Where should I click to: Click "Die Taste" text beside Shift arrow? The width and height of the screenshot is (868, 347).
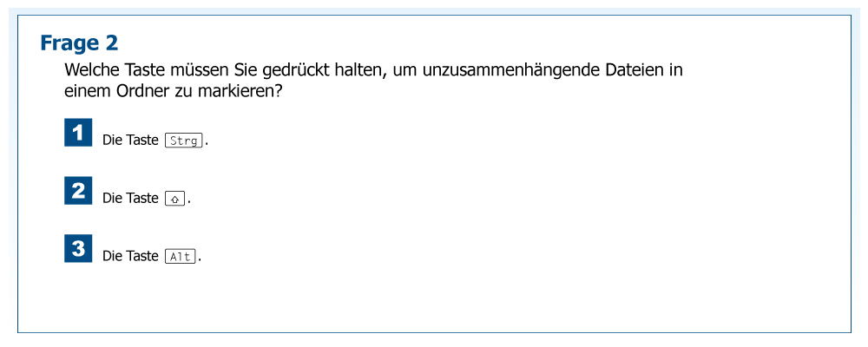click(x=130, y=199)
